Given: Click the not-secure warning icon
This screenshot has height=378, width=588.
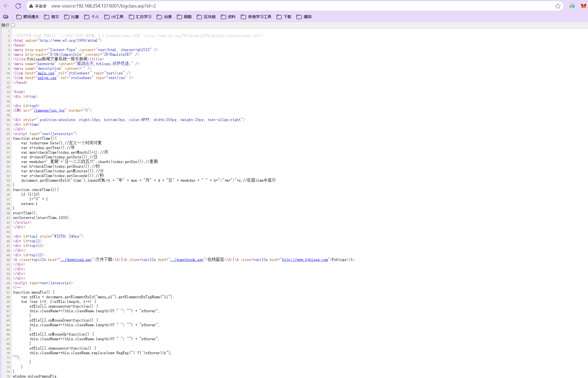Looking at the screenshot, I should click(x=31, y=6).
